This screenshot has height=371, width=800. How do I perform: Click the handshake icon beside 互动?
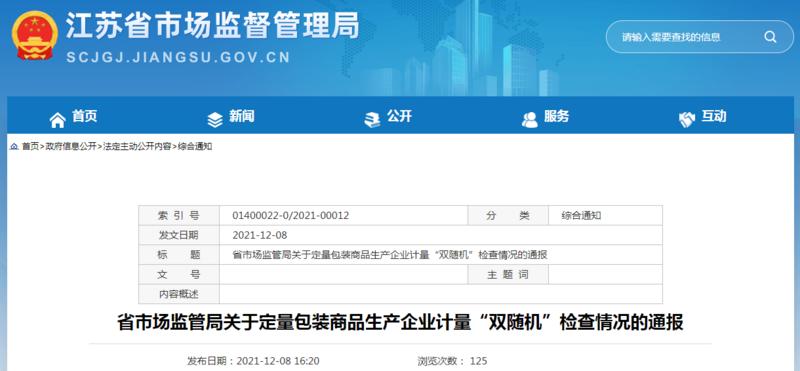click(x=687, y=120)
